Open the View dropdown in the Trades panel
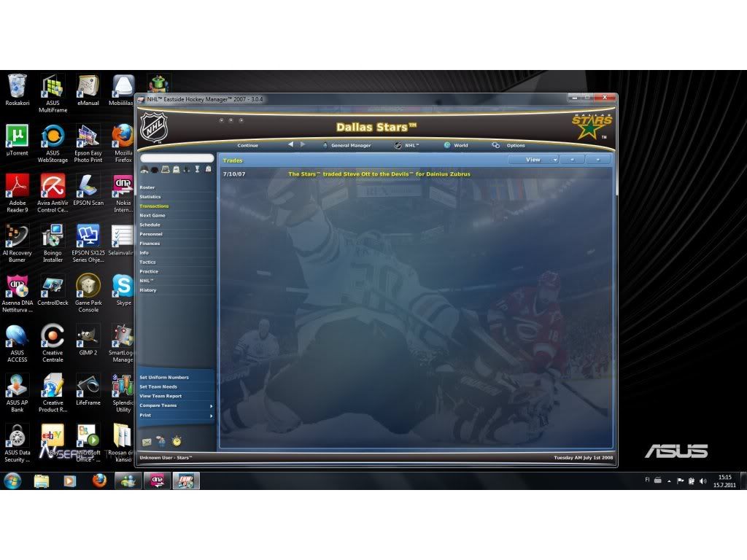The width and height of the screenshot is (747, 560). (533, 160)
